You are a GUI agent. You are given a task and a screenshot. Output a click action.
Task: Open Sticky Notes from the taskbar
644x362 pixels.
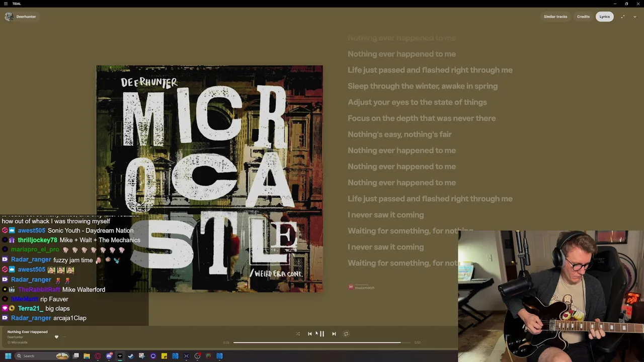pyautogui.click(x=164, y=356)
